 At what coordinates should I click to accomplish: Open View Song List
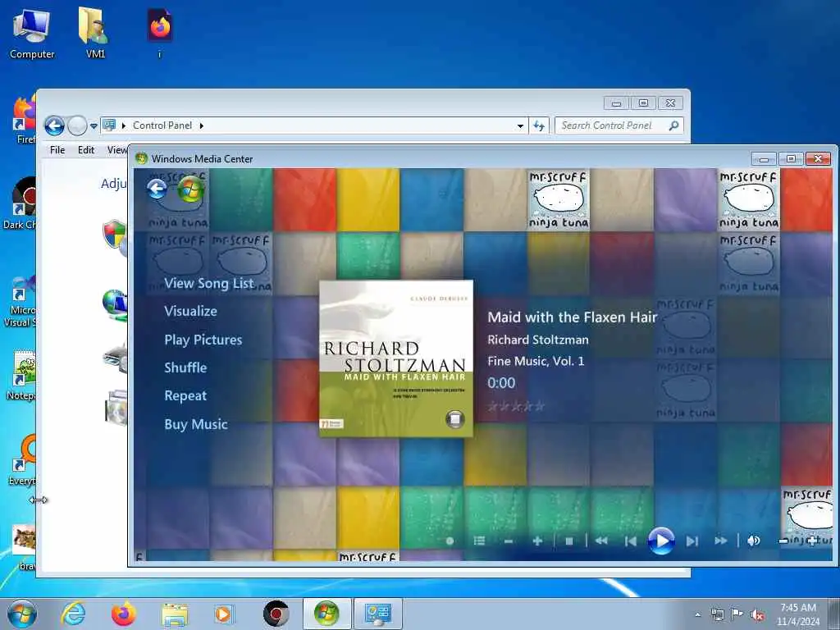[x=209, y=283]
